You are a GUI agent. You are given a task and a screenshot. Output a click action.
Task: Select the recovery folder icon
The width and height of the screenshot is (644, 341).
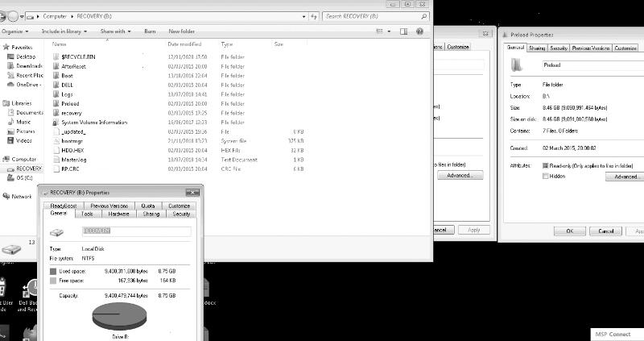56,113
